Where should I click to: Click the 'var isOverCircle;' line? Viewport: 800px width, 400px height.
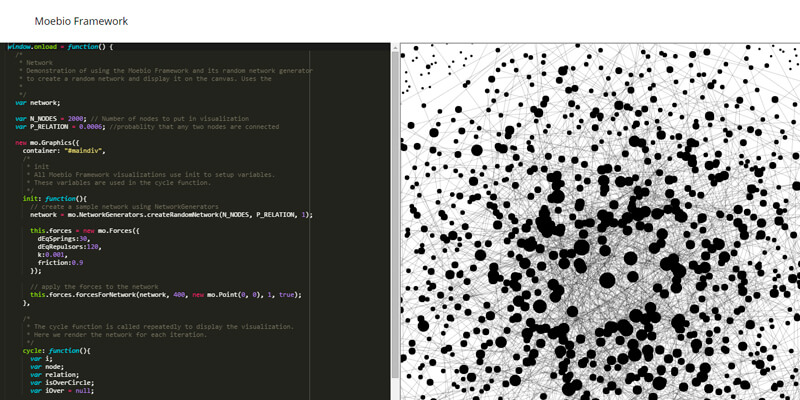(x=62, y=383)
